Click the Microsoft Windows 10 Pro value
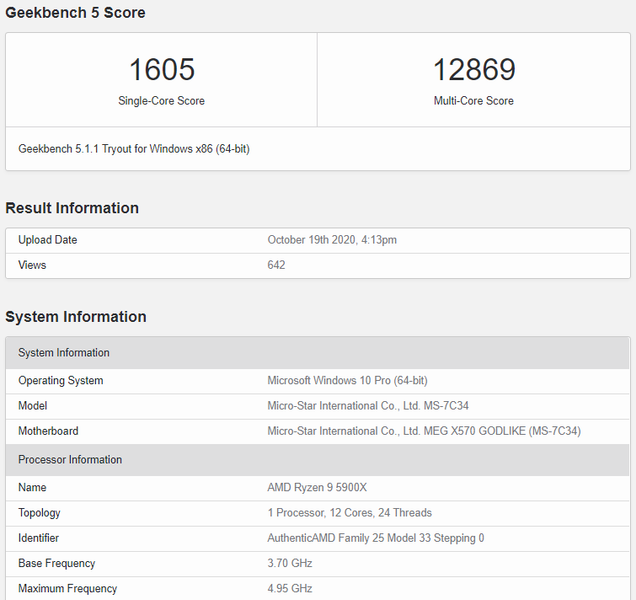 tap(347, 381)
